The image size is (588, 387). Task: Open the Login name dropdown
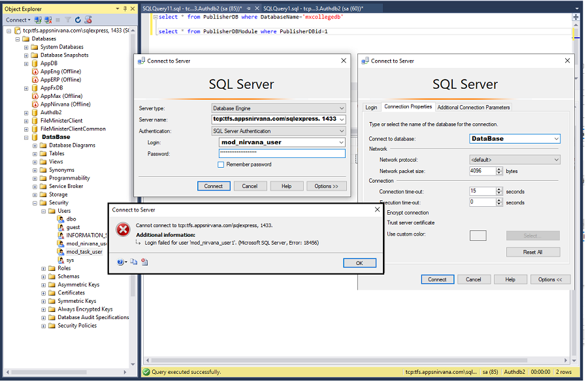[341, 143]
